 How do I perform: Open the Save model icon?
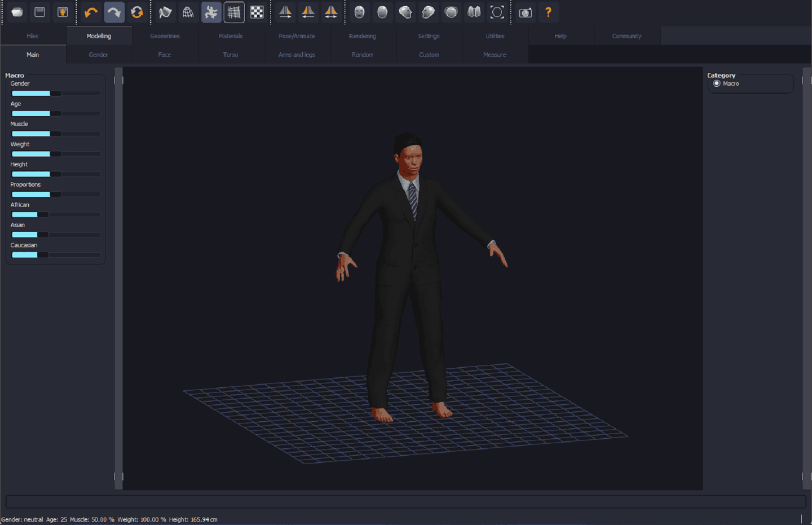coord(39,12)
